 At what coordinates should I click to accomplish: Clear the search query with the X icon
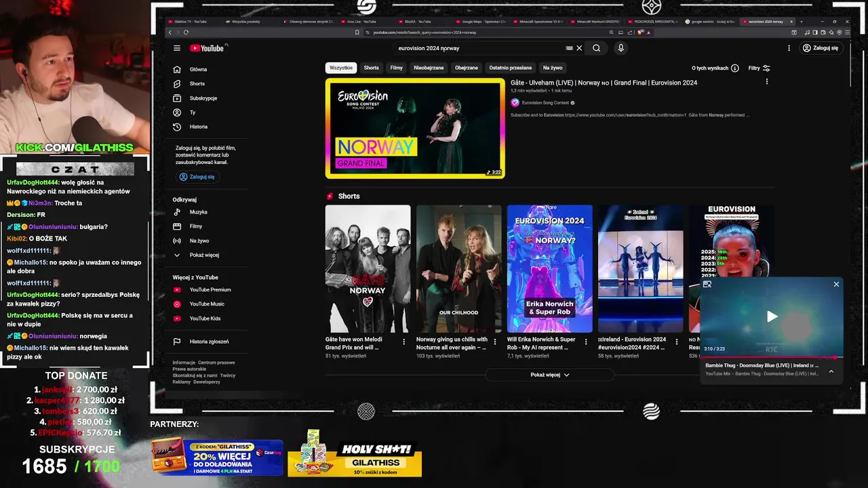point(579,48)
